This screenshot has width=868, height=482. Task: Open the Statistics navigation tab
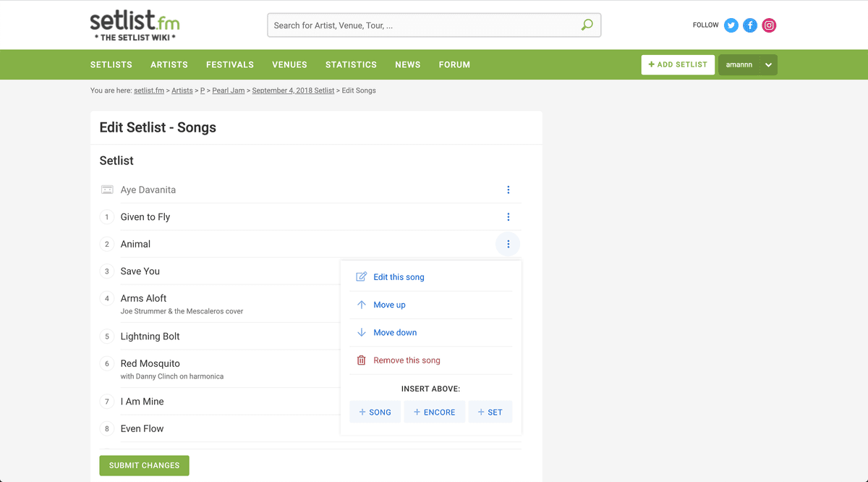[351, 64]
